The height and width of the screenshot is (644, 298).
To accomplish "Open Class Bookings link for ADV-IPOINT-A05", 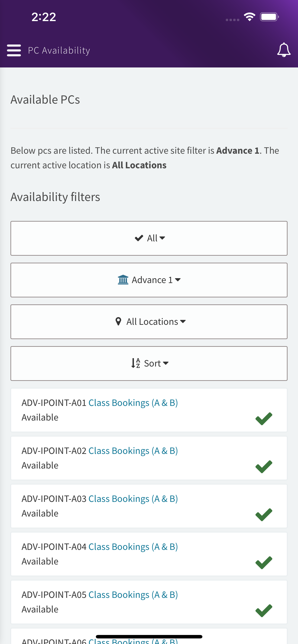I will [x=133, y=595].
